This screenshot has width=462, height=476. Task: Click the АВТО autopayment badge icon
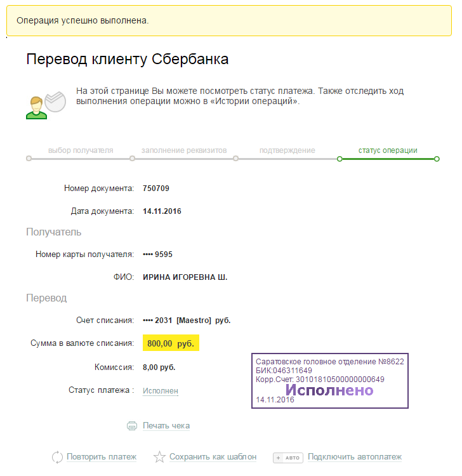[287, 458]
